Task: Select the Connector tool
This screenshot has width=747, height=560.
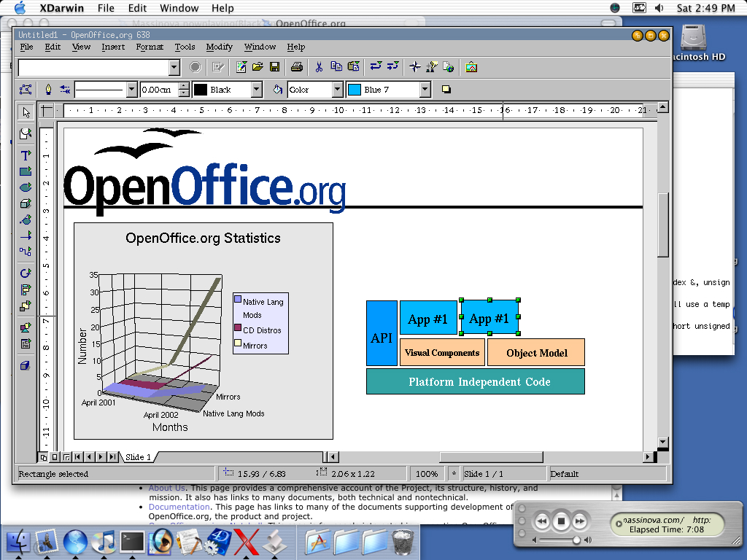Action: (x=26, y=252)
